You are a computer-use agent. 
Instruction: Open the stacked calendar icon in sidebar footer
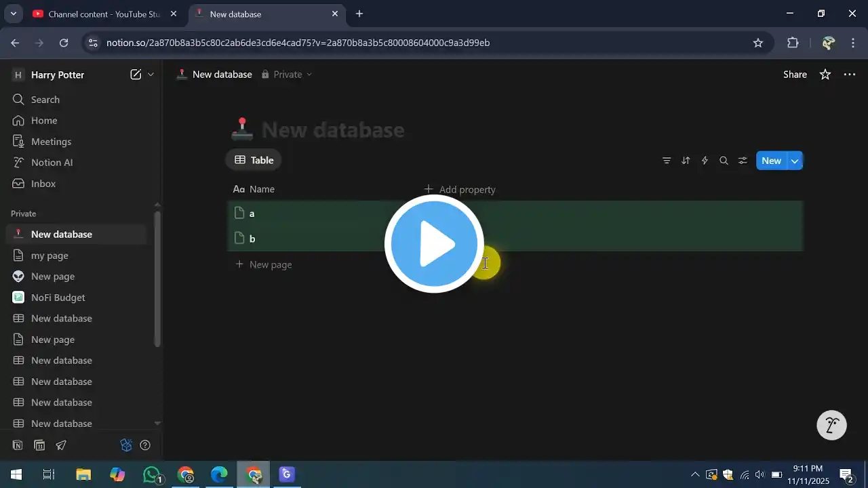coord(39,445)
